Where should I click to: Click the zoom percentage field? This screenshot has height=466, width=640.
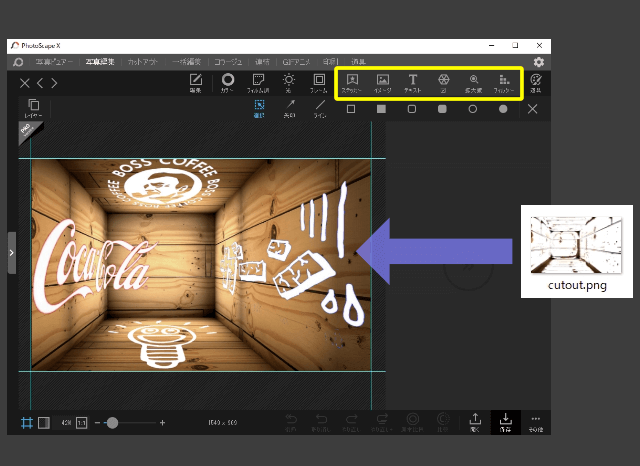(x=65, y=423)
